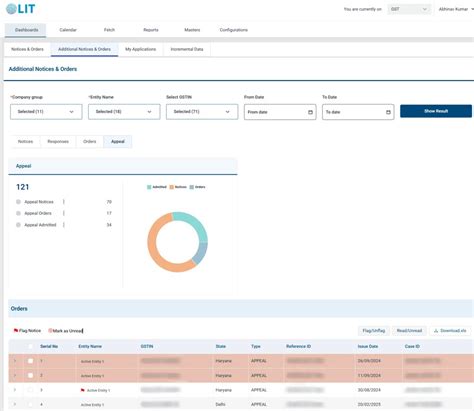Click the LIT logo icon
The height and width of the screenshot is (411, 474).
(x=11, y=9)
